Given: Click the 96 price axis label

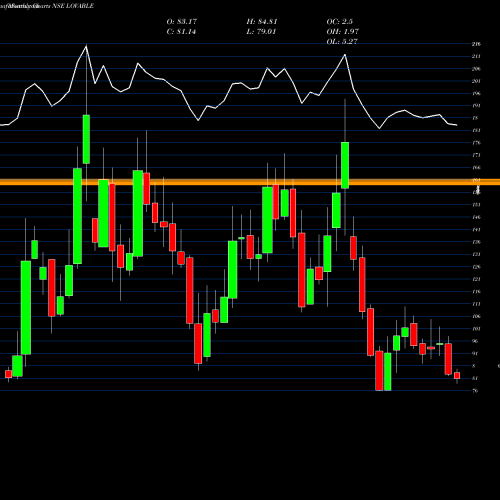Looking at the screenshot, I should (475, 341).
